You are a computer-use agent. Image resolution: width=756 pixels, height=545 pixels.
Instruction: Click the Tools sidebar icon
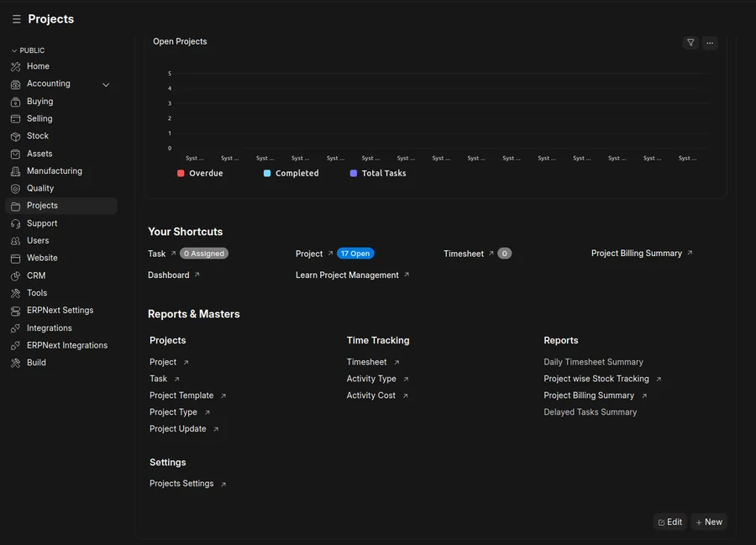click(x=15, y=293)
